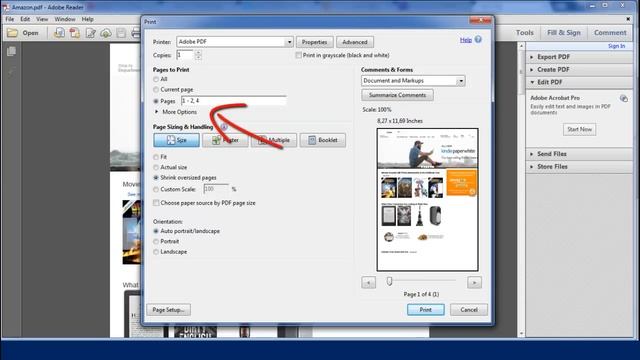
Task: Select the Custom Scale radio button
Action: click(x=156, y=189)
